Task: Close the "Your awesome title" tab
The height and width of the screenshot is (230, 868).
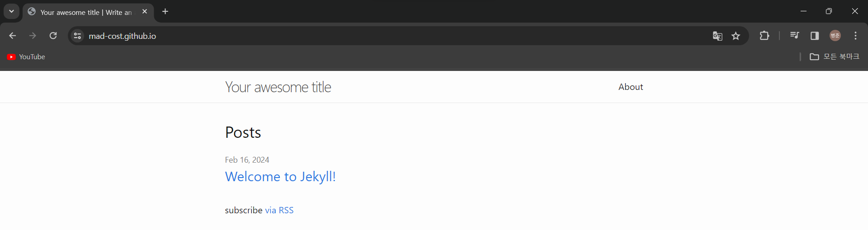Action: [x=145, y=11]
